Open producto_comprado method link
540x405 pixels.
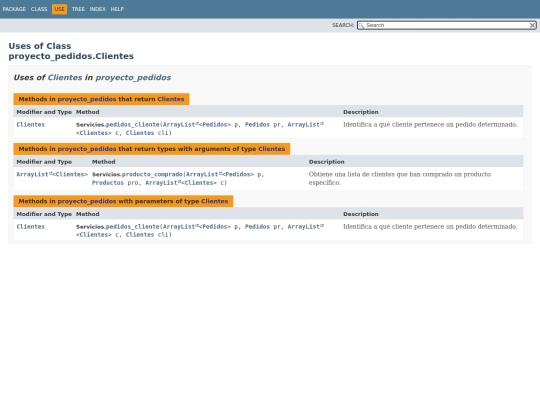(x=152, y=174)
